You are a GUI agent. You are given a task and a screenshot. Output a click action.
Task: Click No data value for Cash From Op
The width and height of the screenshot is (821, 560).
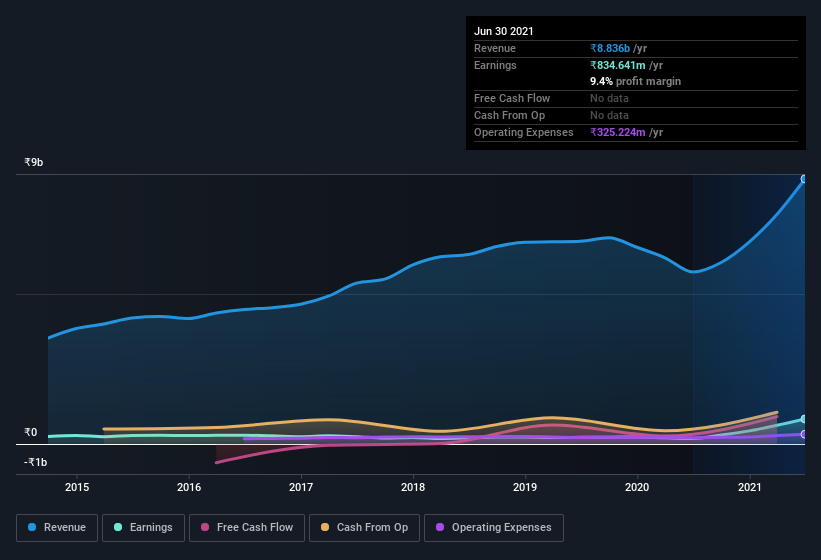[x=609, y=115]
